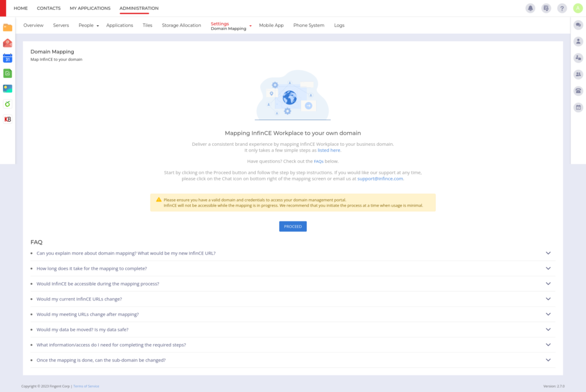The height and width of the screenshot is (392, 586).
Task: Switch to the Applications tab
Action: 120,25
